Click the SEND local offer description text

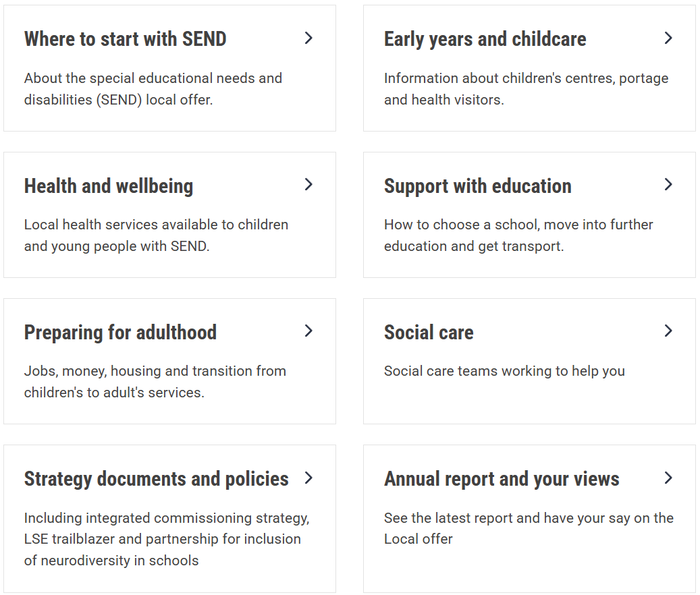click(153, 89)
